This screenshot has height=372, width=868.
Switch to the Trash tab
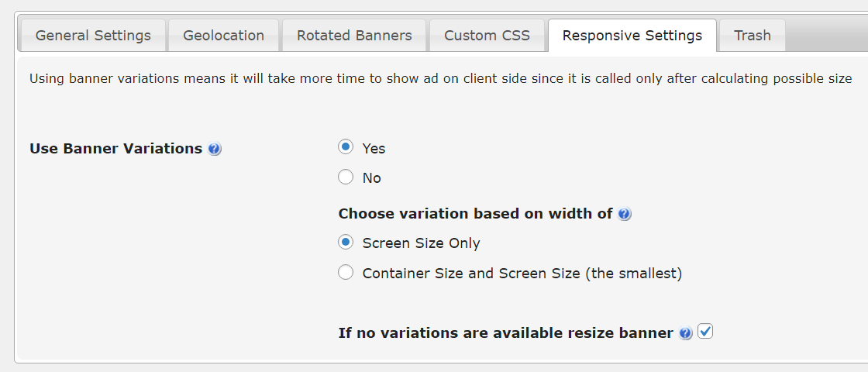click(753, 36)
